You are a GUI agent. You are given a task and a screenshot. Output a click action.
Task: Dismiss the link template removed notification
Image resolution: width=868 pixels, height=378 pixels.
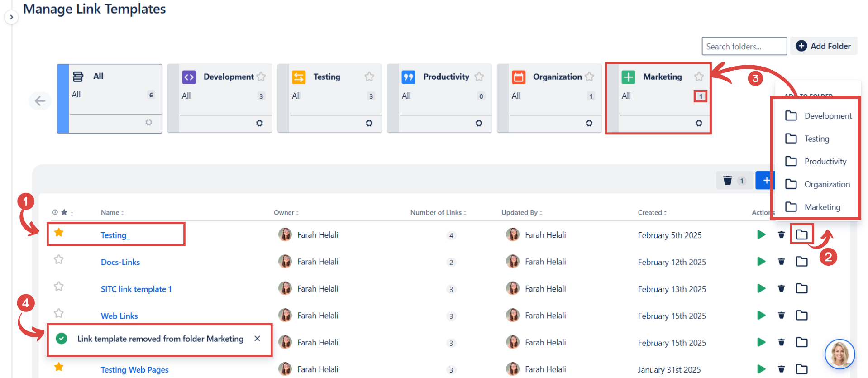pyautogui.click(x=257, y=339)
